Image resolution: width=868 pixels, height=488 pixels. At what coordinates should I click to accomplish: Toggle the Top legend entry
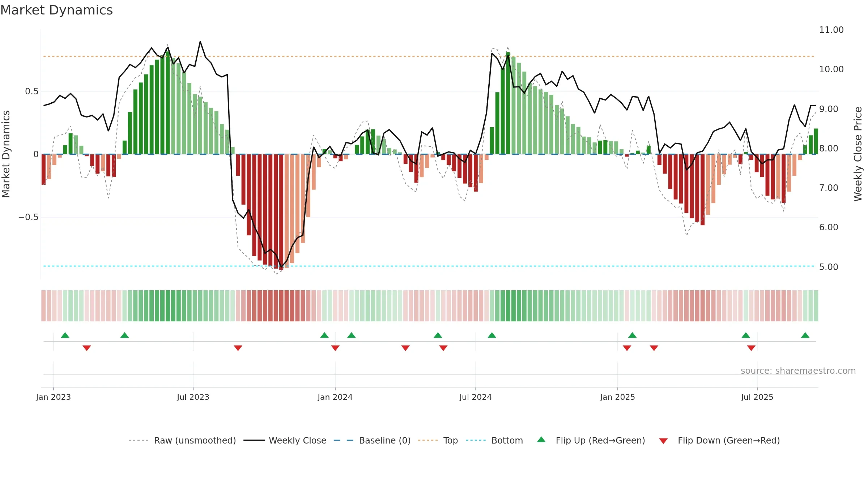438,440
